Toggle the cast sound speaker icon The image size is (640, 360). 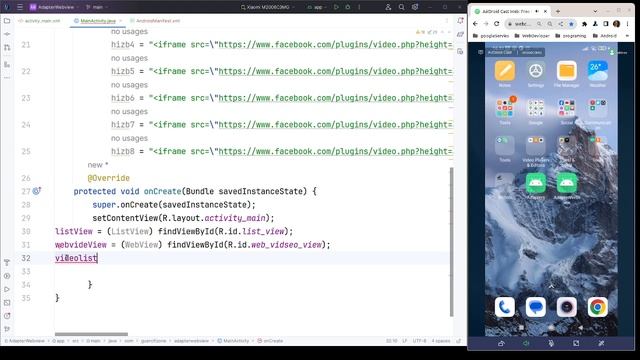526,343
